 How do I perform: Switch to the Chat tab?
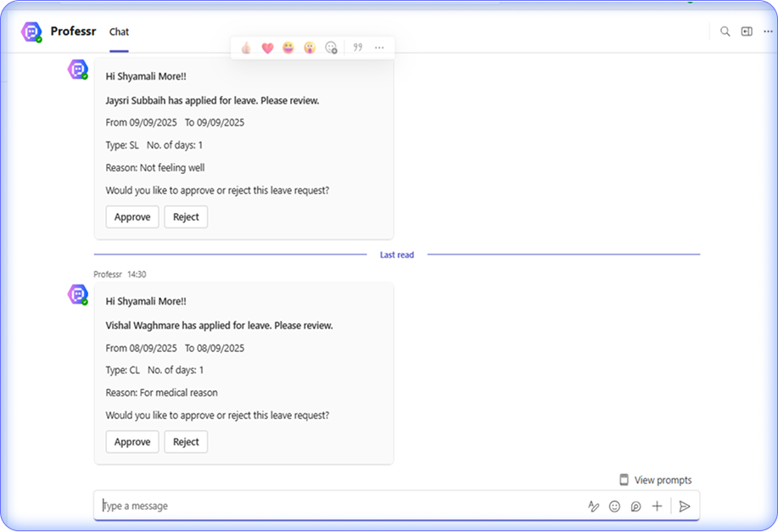(119, 32)
